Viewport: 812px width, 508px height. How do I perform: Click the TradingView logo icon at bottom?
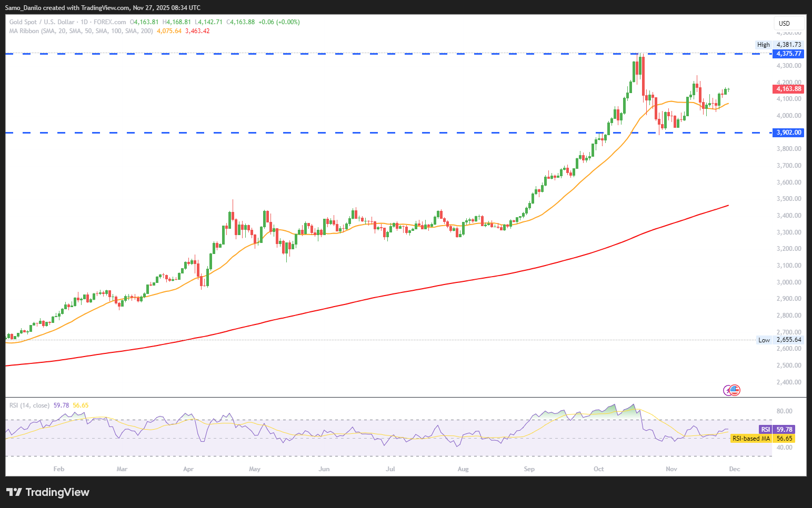click(x=14, y=492)
